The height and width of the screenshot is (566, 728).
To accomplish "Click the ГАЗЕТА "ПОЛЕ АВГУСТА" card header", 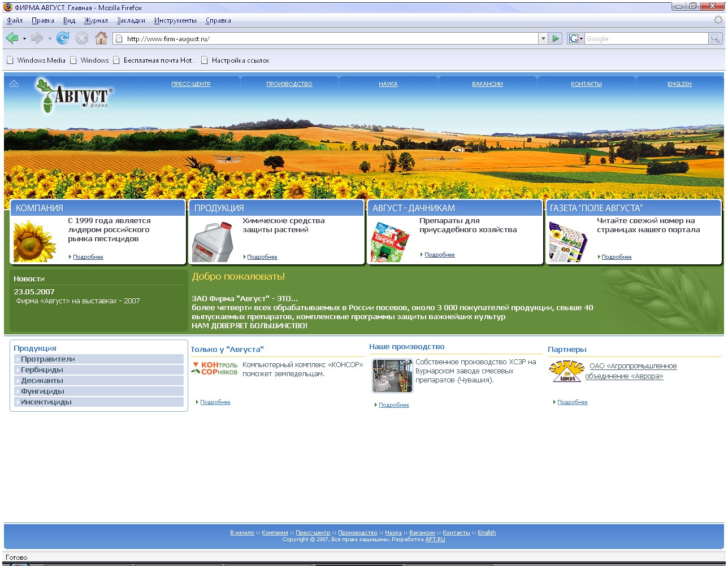I will point(634,208).
